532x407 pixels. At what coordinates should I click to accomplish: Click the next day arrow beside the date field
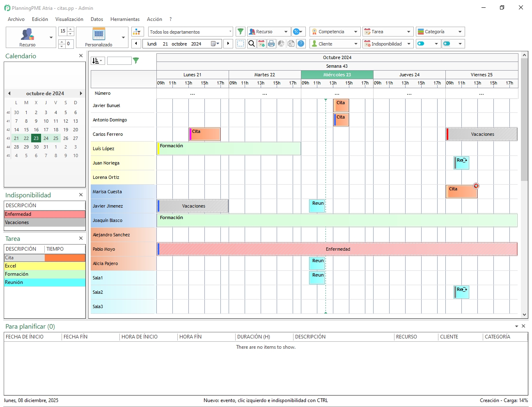[x=228, y=43]
